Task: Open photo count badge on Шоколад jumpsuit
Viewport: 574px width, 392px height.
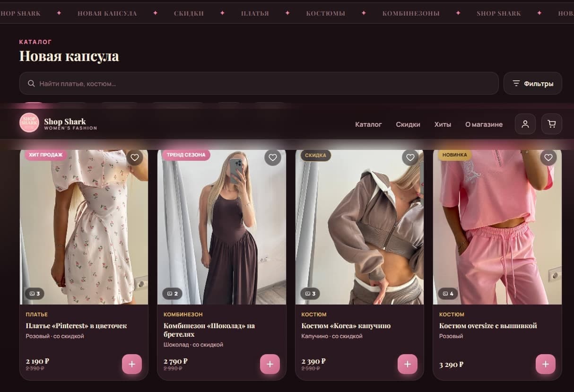Action: [x=173, y=294]
